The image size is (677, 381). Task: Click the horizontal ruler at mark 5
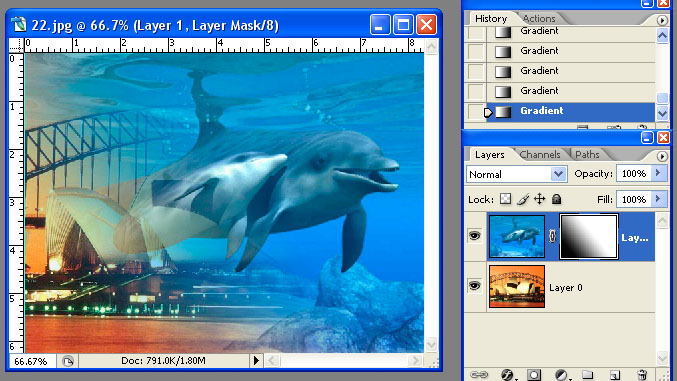[267, 44]
